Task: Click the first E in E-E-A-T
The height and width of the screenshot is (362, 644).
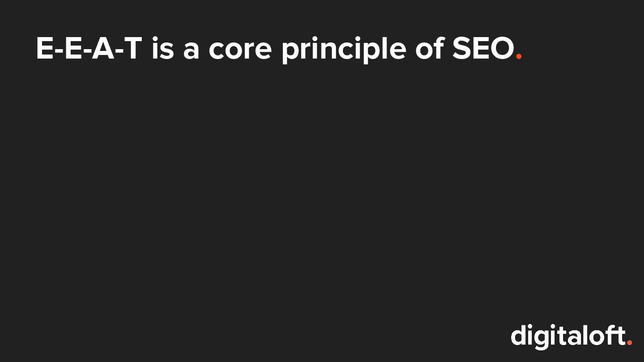Action: click(x=45, y=48)
